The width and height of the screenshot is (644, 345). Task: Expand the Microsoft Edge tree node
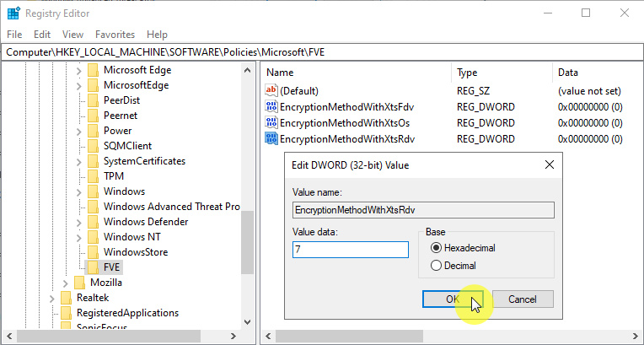point(78,70)
